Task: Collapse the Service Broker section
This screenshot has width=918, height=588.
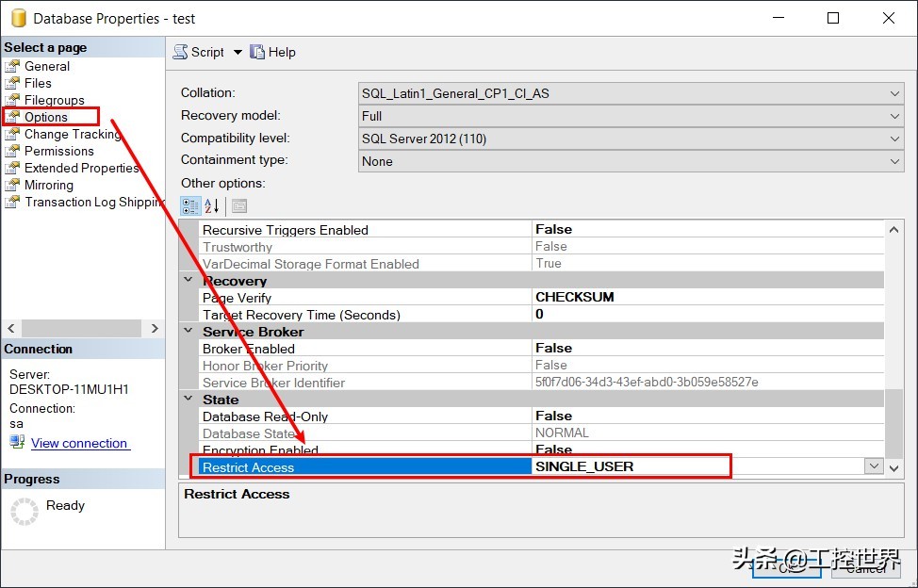Action: click(188, 332)
